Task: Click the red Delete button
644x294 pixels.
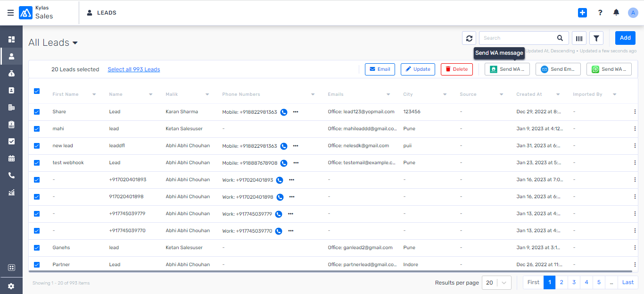Action: [x=456, y=69]
